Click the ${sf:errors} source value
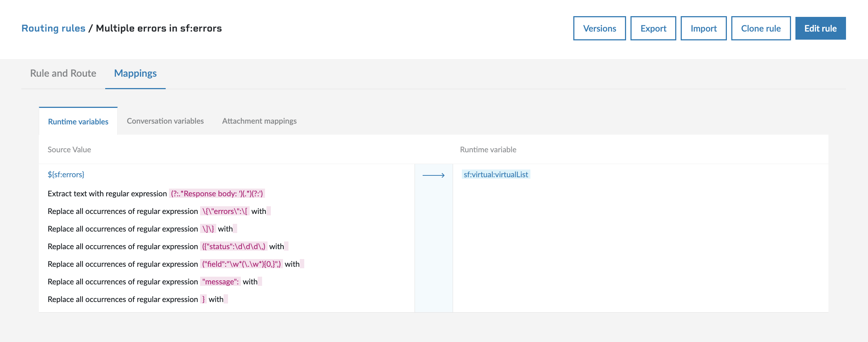 coord(66,175)
